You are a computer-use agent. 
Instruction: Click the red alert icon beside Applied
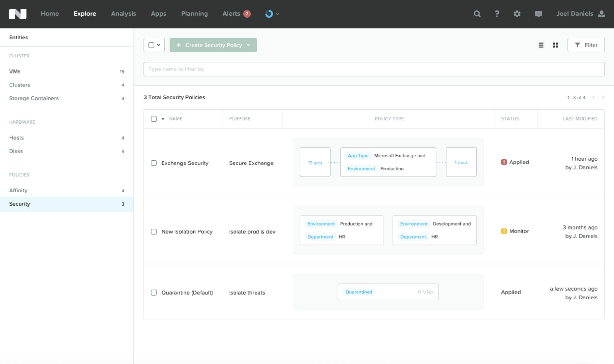(504, 162)
